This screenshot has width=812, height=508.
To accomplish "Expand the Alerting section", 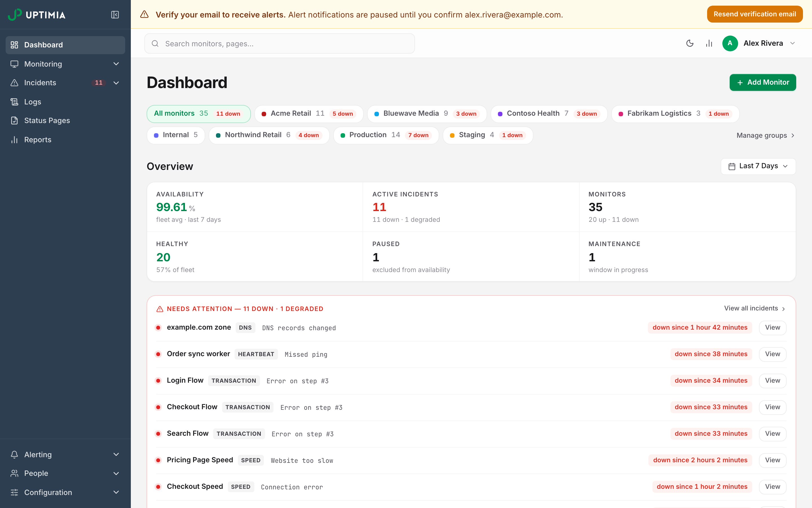I will click(x=65, y=455).
